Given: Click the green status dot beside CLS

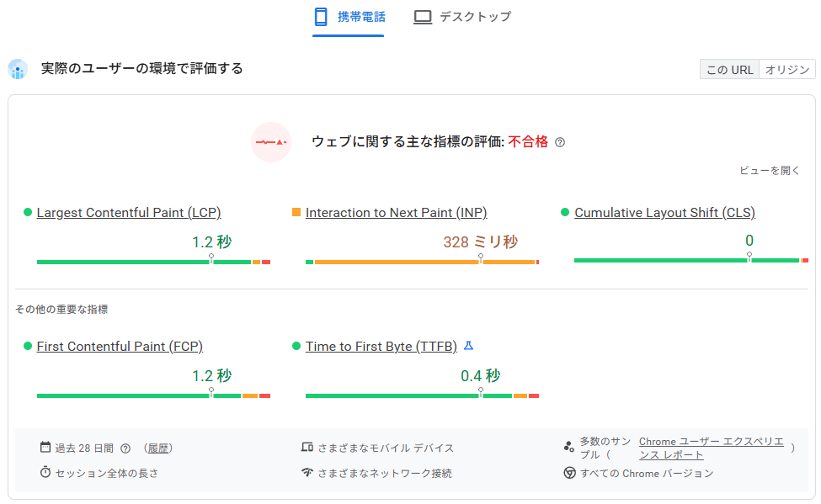Looking at the screenshot, I should (x=564, y=212).
